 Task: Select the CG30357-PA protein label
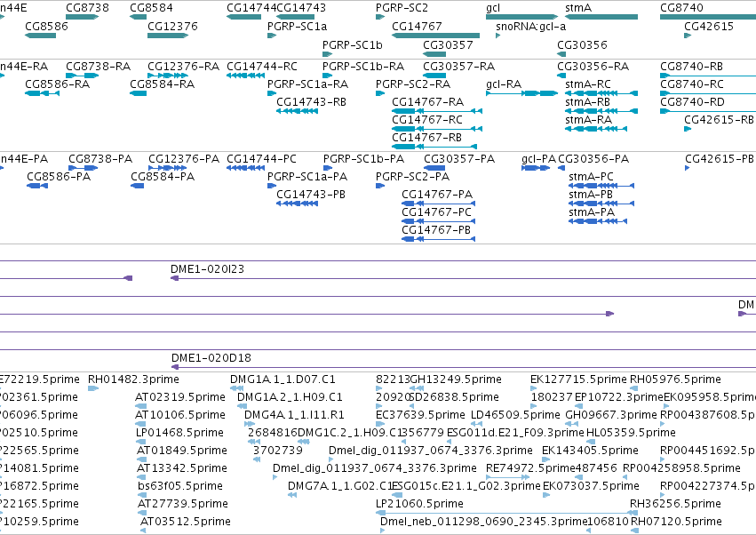pyautogui.click(x=459, y=159)
